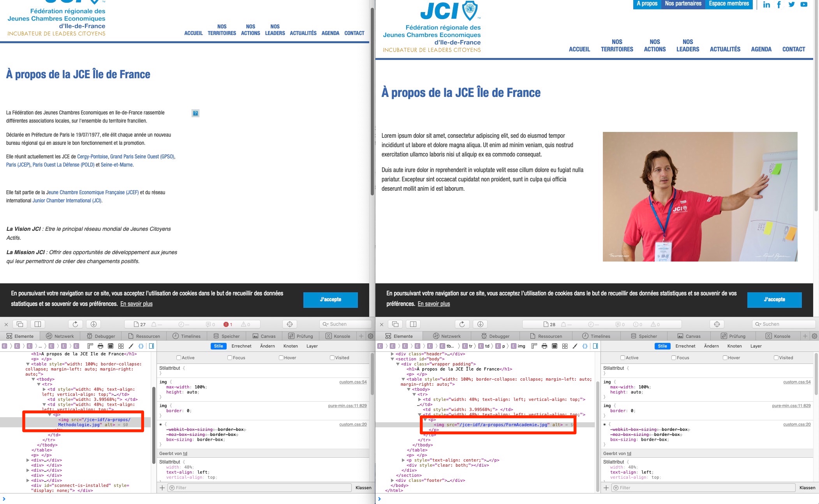Click reload icon in left inspector toolbar
The width and height of the screenshot is (819, 504).
click(x=75, y=324)
